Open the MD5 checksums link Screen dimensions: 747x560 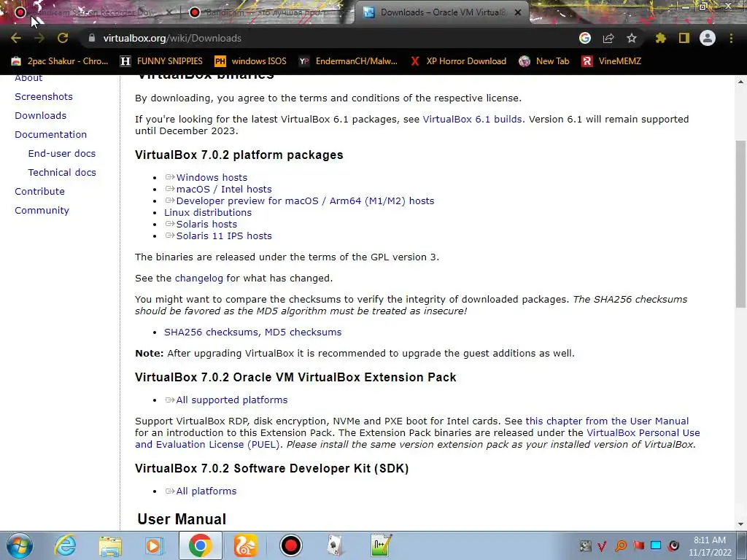303,332
